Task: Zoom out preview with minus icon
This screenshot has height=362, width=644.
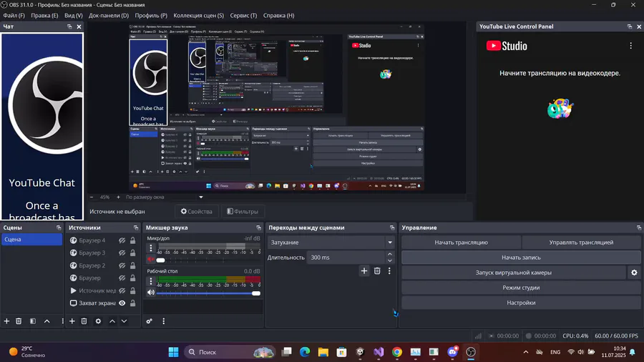Action: (x=92, y=197)
